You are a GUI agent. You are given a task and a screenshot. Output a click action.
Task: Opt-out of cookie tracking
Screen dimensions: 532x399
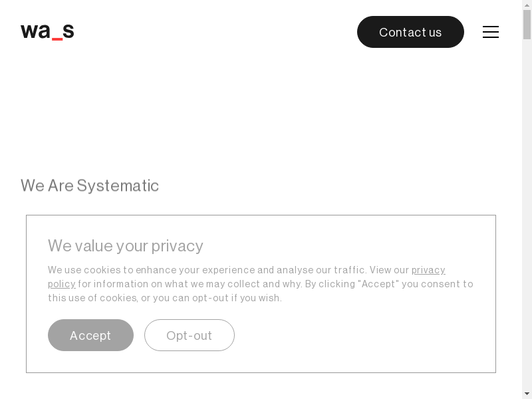click(190, 335)
